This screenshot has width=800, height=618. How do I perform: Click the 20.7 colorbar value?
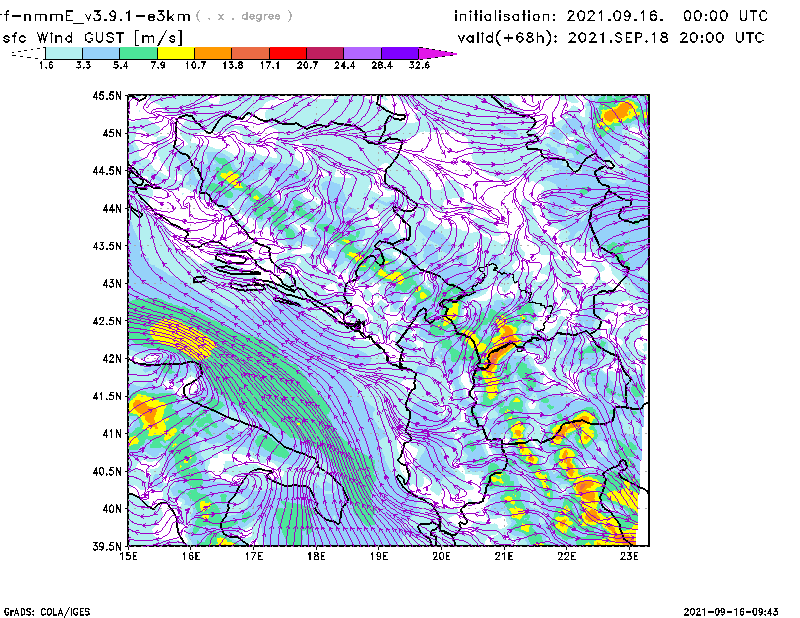point(307,65)
